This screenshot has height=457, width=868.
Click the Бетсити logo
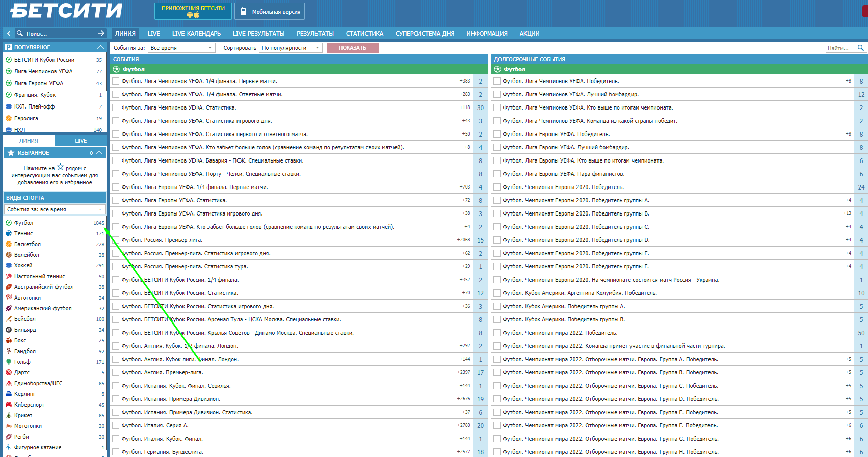click(x=66, y=11)
